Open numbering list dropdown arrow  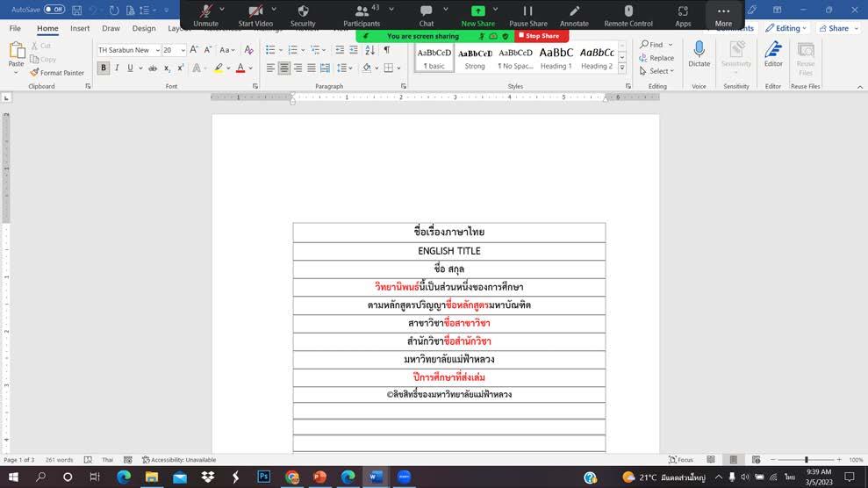(303, 50)
